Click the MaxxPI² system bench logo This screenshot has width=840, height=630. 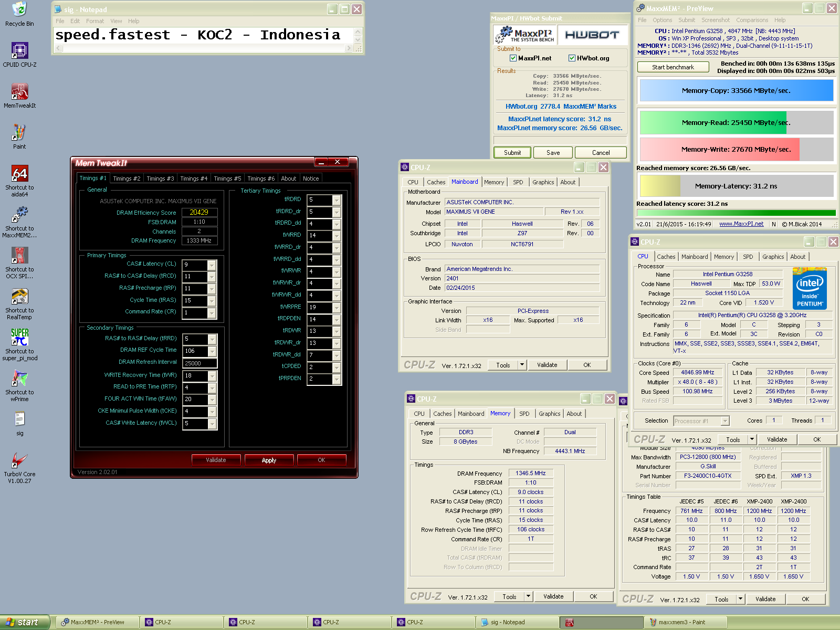(526, 35)
